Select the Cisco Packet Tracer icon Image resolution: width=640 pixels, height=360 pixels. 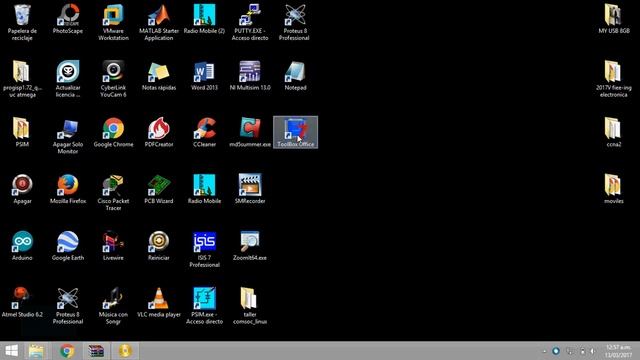pos(113,192)
